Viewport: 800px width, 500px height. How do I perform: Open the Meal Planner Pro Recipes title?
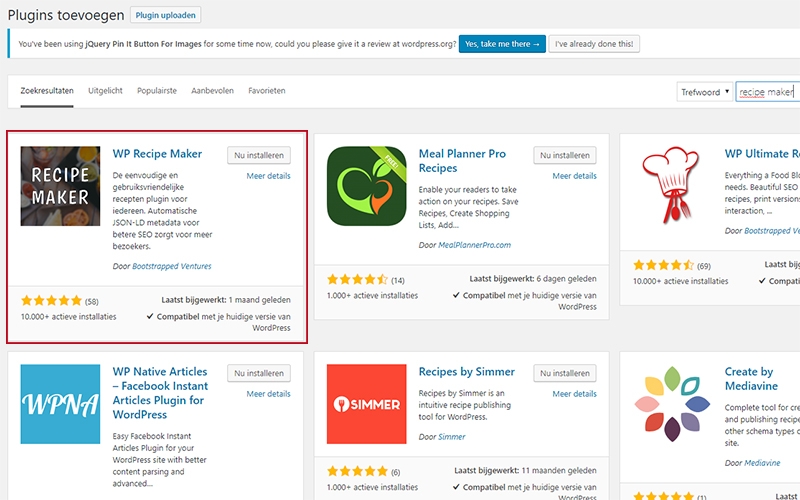coord(462,161)
